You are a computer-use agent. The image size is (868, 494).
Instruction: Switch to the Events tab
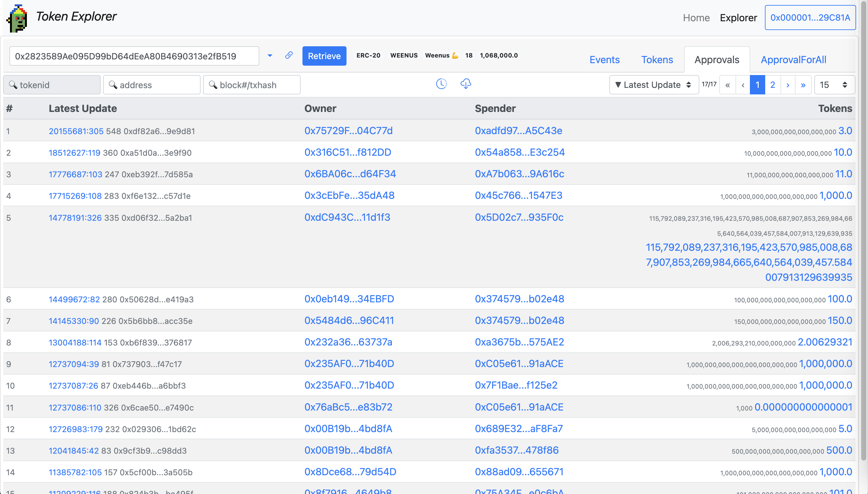[604, 60]
